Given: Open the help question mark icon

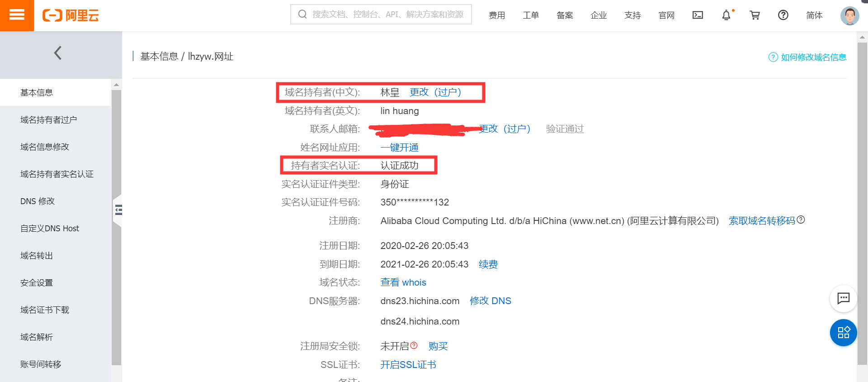Looking at the screenshot, I should pyautogui.click(x=783, y=15).
